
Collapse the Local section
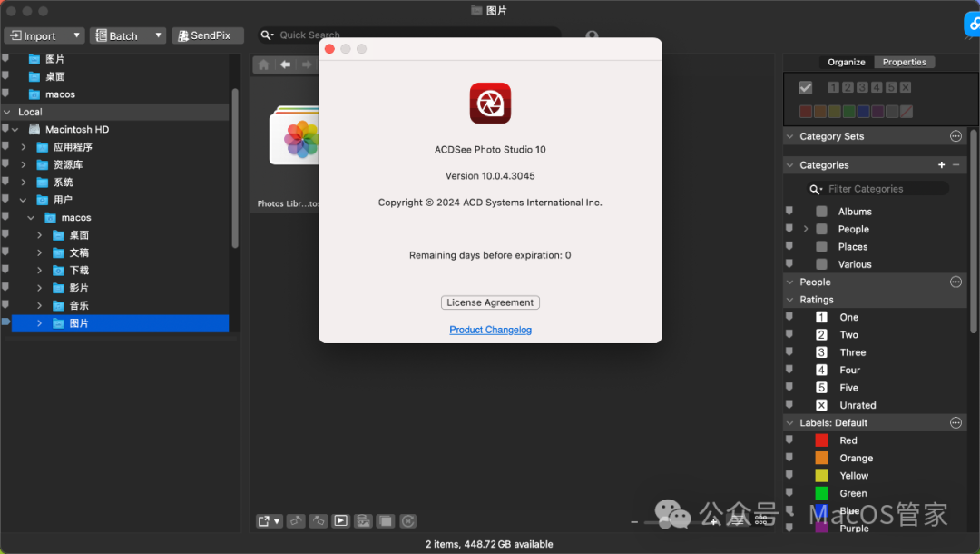click(x=7, y=112)
